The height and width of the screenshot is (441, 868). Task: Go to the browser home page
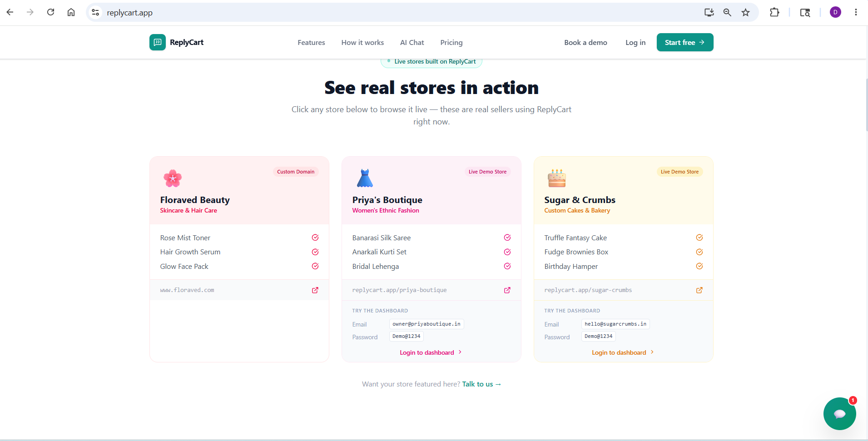coord(71,12)
